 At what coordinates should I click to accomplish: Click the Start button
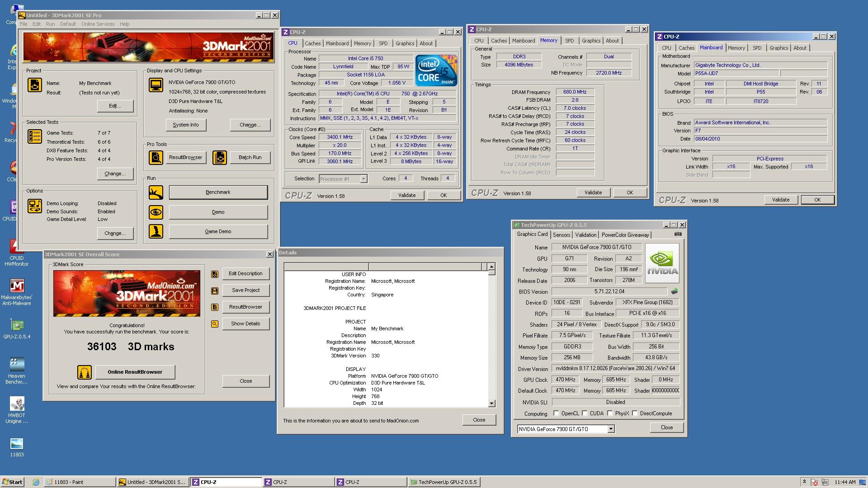click(x=12, y=482)
